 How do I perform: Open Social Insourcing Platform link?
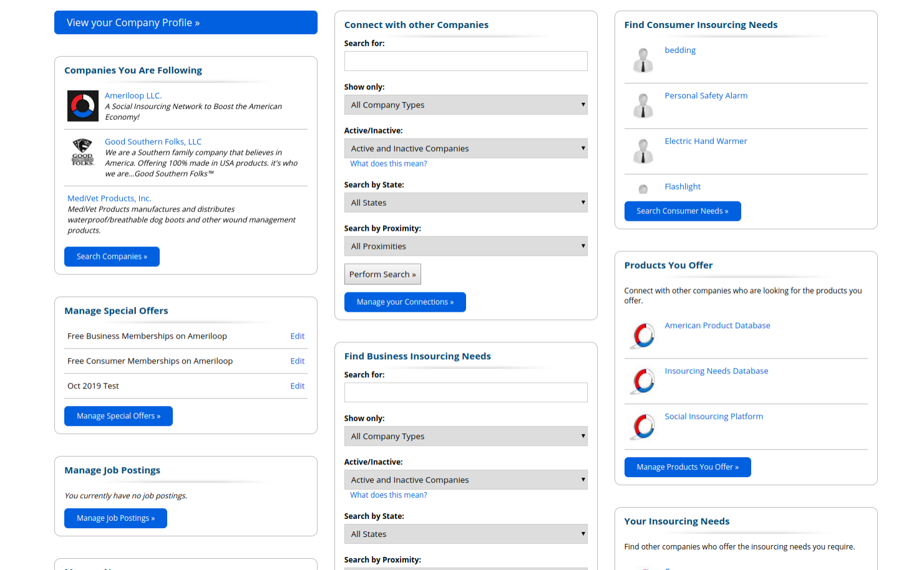click(x=714, y=417)
